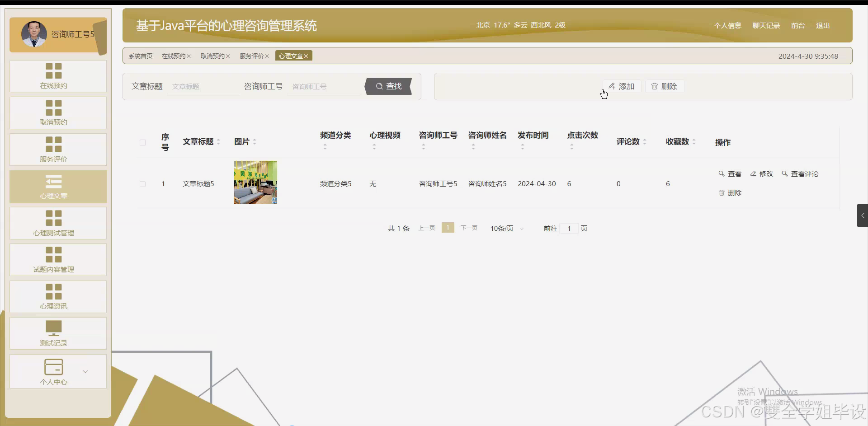
Task: Click the article thumbnail image
Action: click(x=255, y=183)
